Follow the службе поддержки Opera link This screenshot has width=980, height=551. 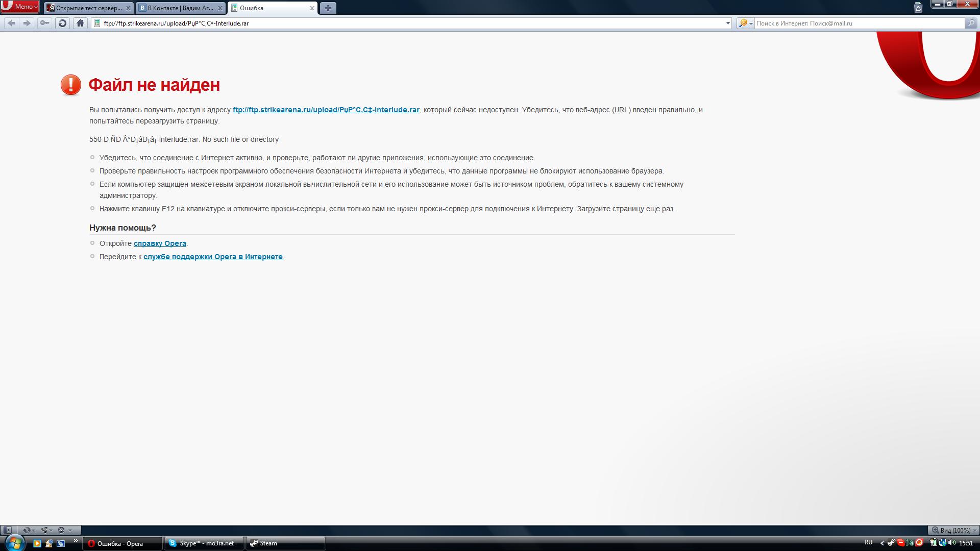pos(213,257)
